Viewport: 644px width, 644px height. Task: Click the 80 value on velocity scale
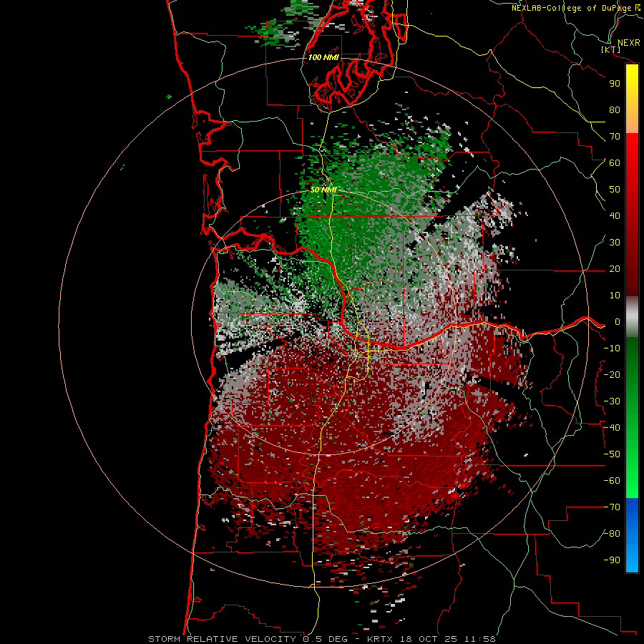(x=615, y=110)
